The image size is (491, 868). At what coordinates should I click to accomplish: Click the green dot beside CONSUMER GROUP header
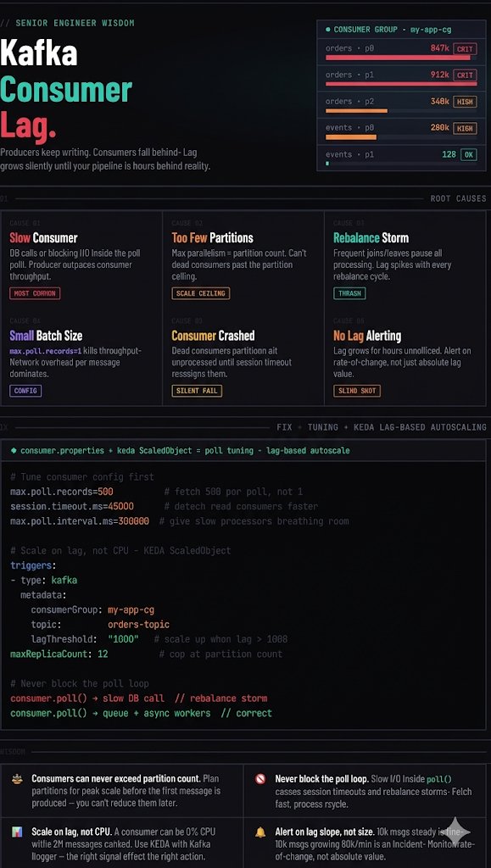coord(327,30)
